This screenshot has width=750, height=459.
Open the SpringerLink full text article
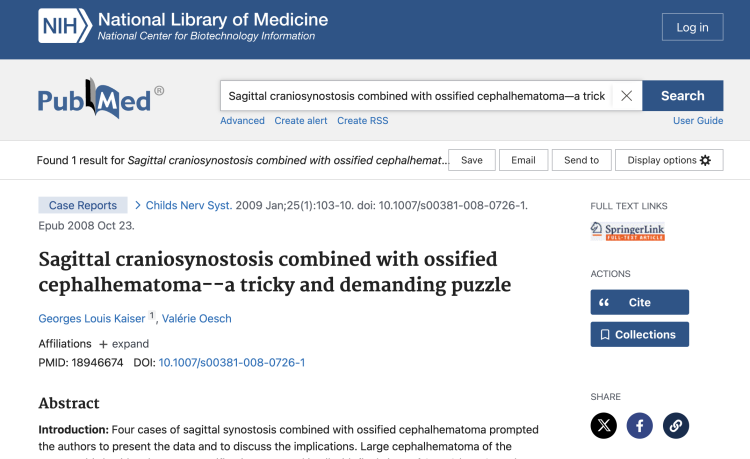[627, 231]
